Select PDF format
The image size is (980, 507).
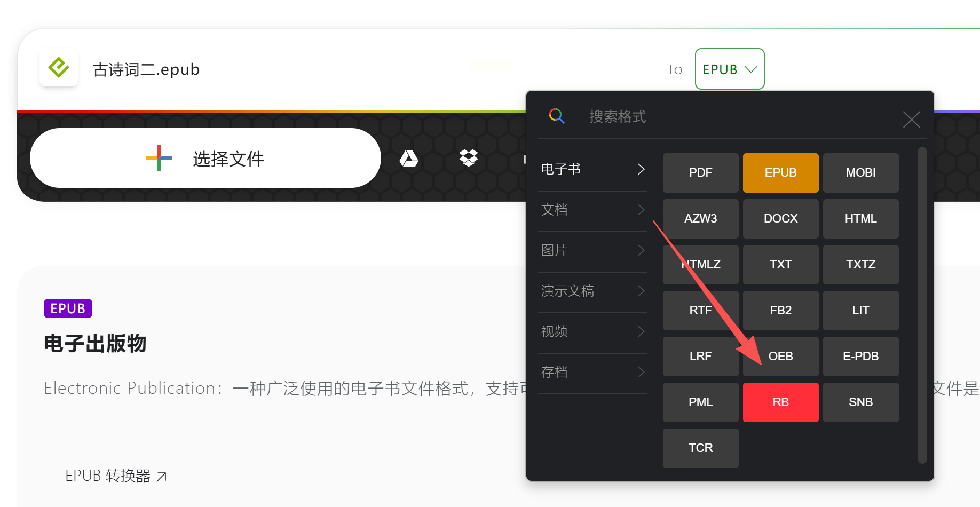click(701, 173)
